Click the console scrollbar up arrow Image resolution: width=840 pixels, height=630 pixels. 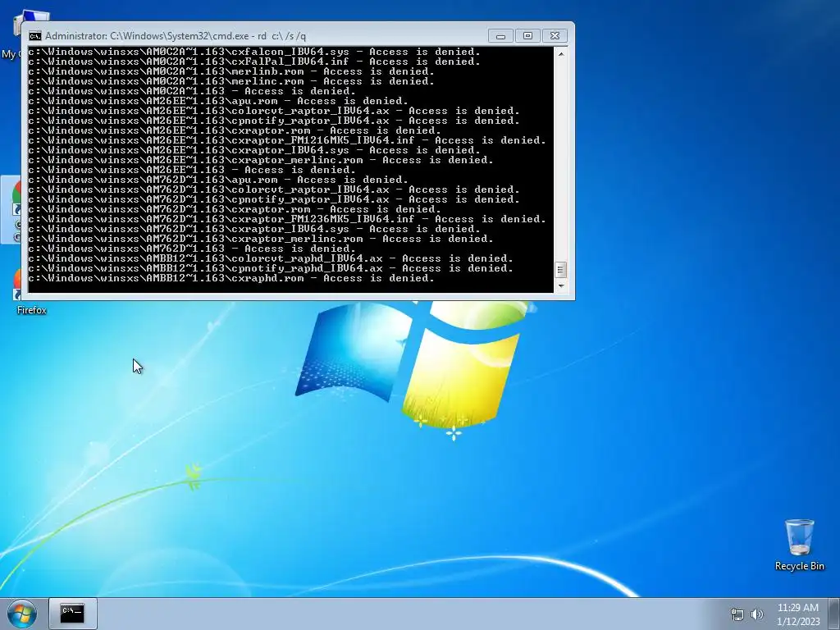(x=560, y=53)
